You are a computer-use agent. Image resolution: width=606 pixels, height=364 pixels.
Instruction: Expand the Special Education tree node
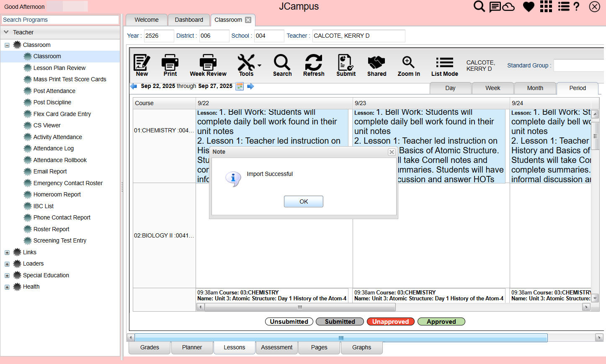coord(7,276)
